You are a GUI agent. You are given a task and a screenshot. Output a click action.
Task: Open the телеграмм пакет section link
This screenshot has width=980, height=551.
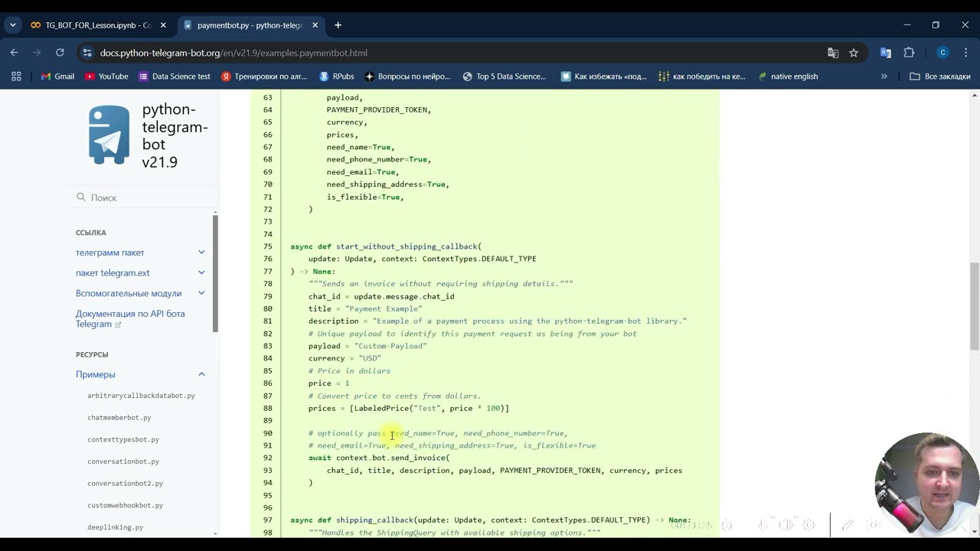pos(109,253)
